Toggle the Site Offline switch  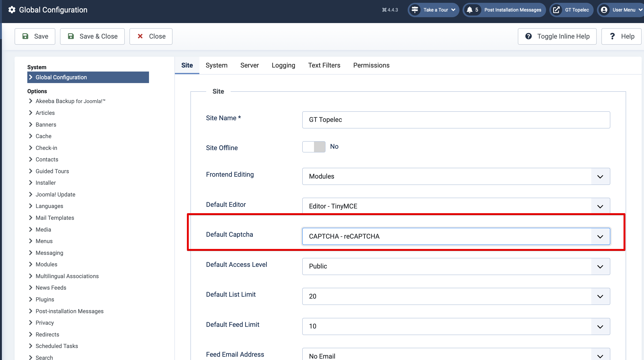coord(314,147)
